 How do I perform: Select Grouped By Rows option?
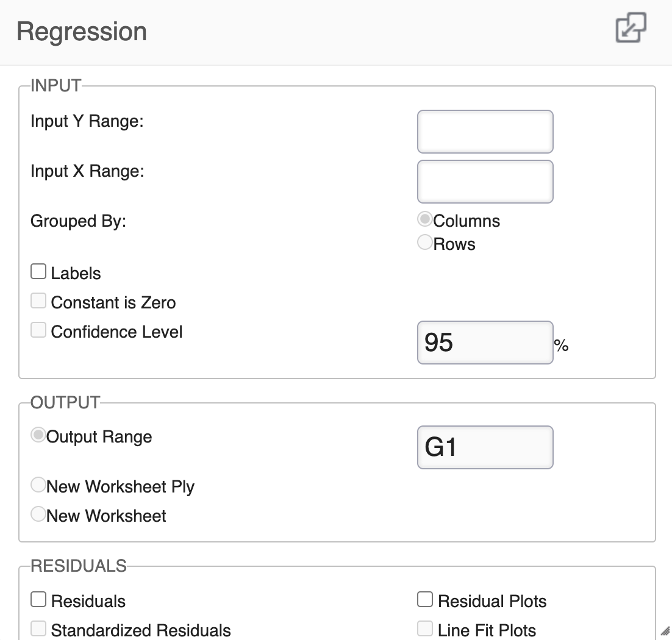(425, 243)
